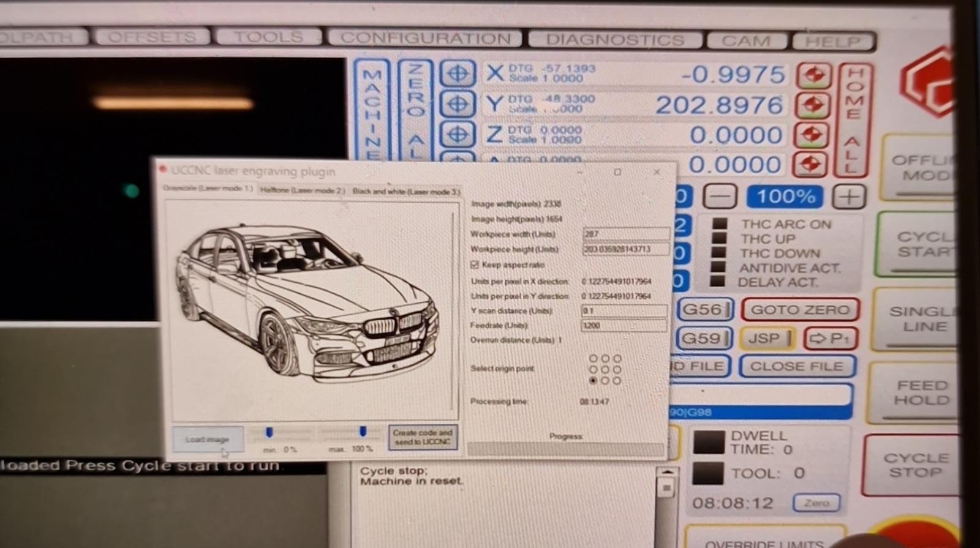This screenshot has width=980, height=548.
Task: Open the OFFSETS tab
Action: pyautogui.click(x=151, y=37)
